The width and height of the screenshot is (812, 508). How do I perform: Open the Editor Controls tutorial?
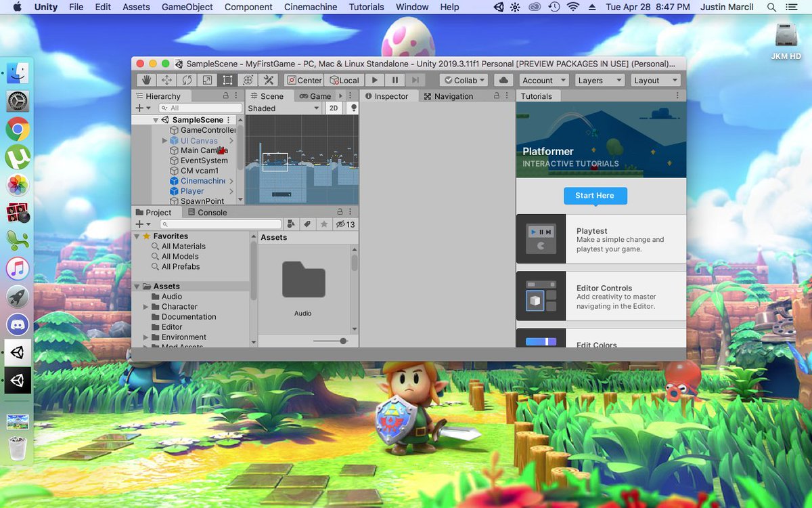point(601,296)
